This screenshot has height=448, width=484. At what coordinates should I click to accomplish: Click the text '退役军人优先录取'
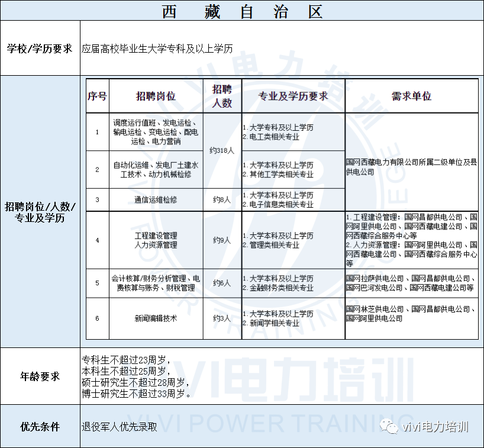(x=120, y=427)
